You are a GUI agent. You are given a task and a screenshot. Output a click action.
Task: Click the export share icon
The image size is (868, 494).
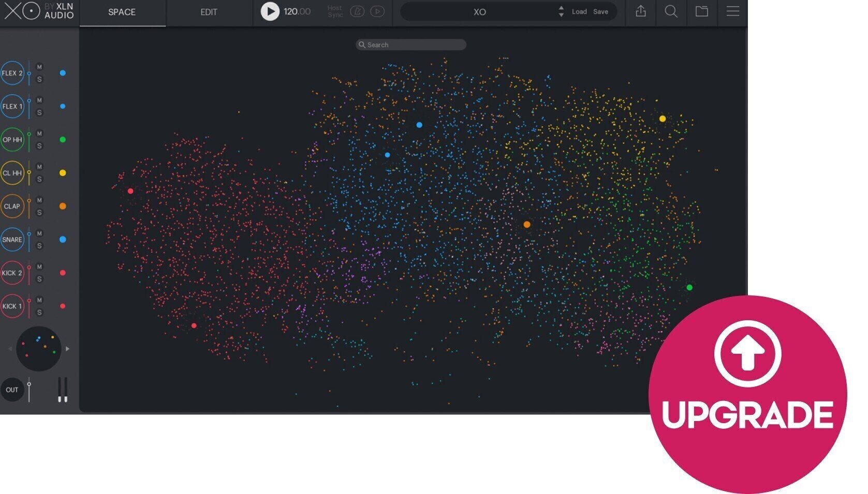point(641,11)
